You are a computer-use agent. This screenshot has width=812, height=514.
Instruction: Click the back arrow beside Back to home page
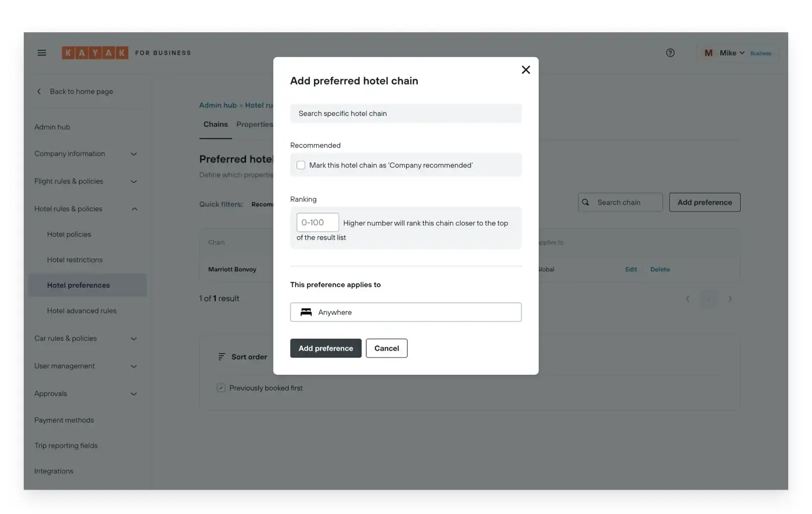tap(39, 92)
